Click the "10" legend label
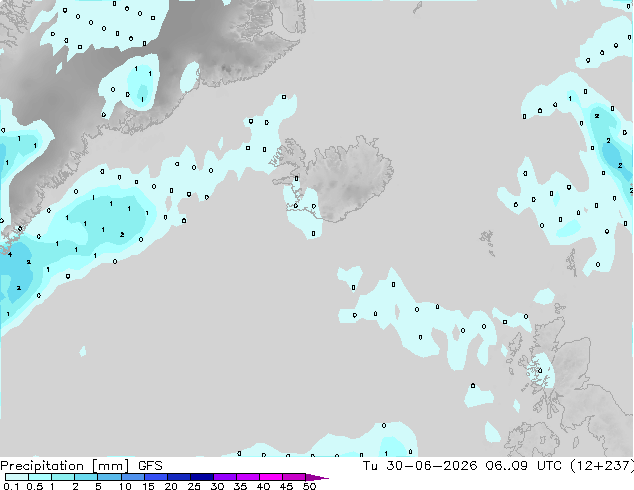 [x=125, y=486]
